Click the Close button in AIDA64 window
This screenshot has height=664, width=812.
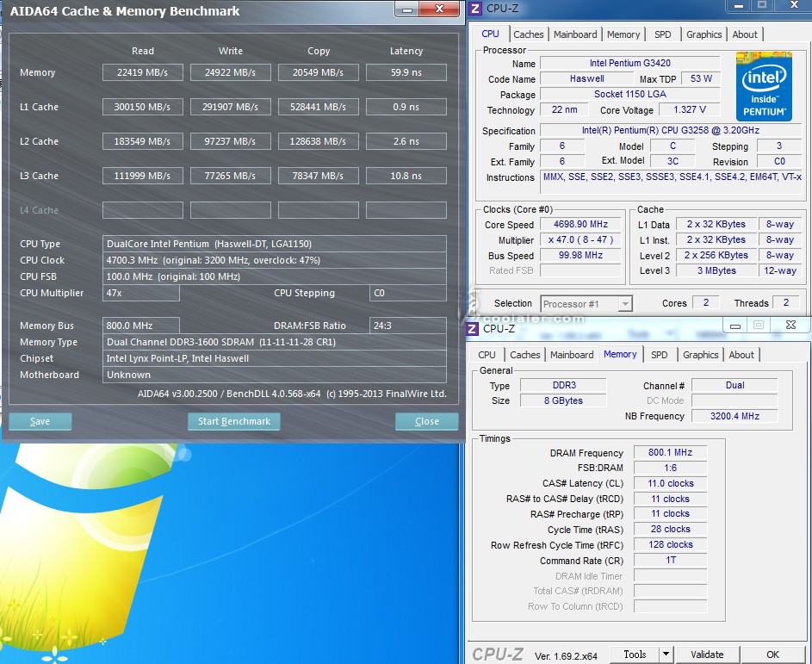[x=427, y=421]
